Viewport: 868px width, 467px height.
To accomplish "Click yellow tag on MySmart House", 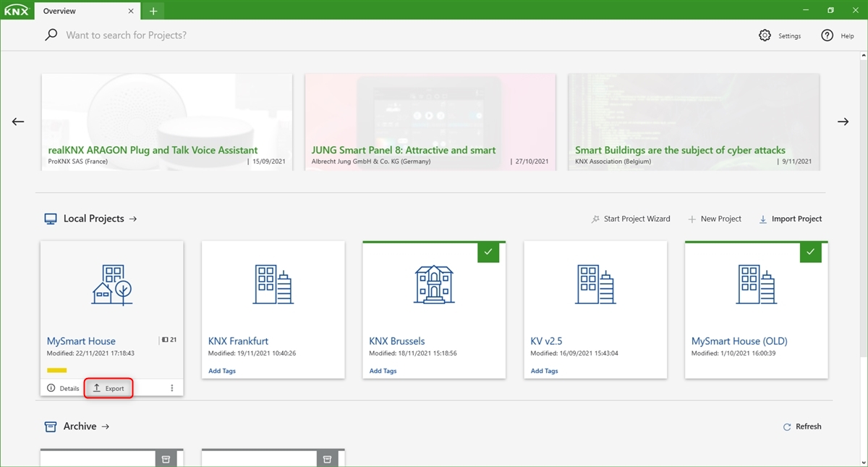I will pyautogui.click(x=56, y=370).
